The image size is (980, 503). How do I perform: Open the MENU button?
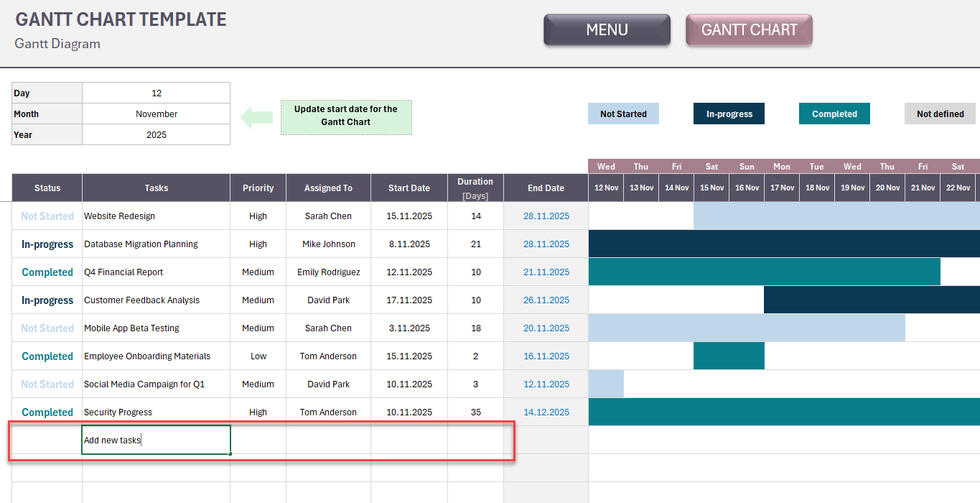pyautogui.click(x=607, y=30)
